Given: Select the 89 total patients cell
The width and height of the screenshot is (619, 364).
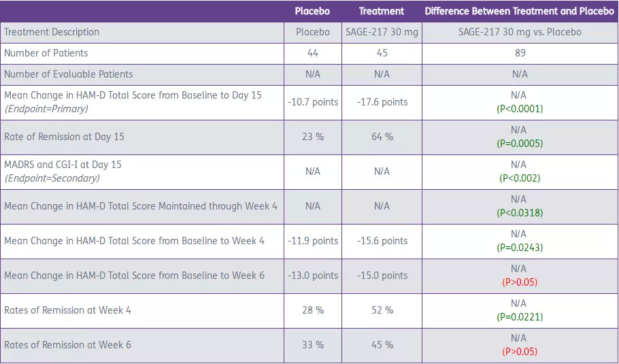Looking at the screenshot, I should [519, 53].
